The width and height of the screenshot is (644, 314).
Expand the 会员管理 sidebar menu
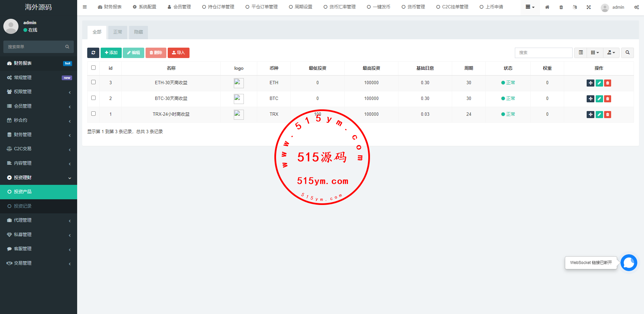point(39,106)
